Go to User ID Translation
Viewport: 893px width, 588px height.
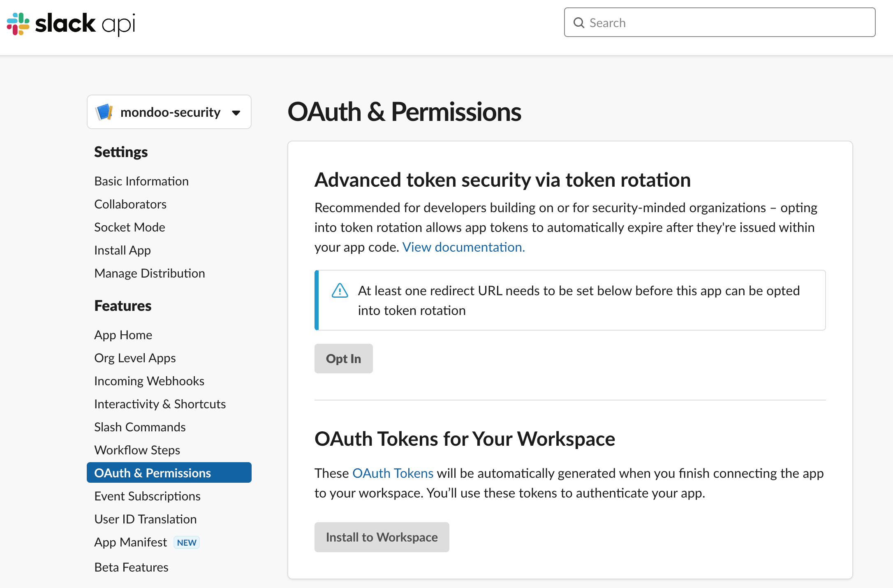point(145,519)
